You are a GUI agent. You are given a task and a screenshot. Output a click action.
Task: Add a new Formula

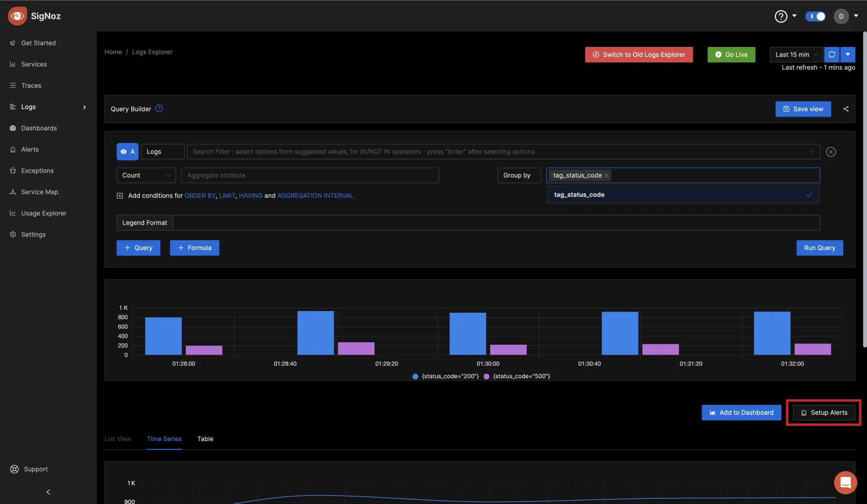tap(194, 248)
